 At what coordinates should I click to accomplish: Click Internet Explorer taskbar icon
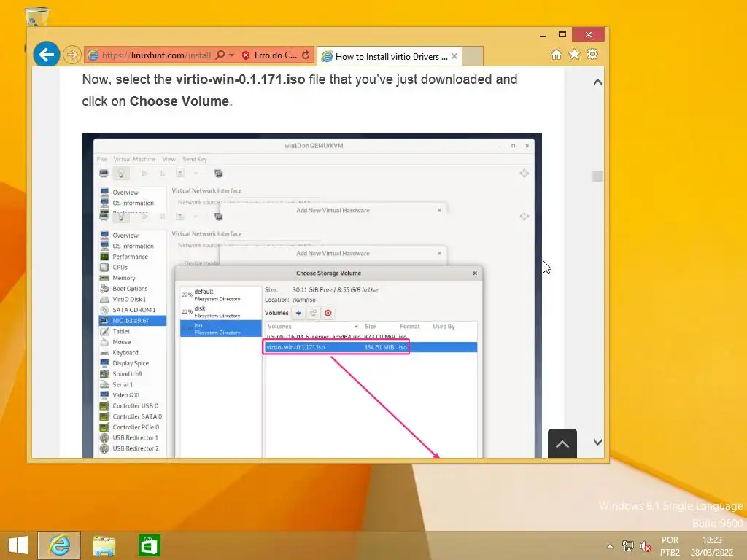click(59, 545)
